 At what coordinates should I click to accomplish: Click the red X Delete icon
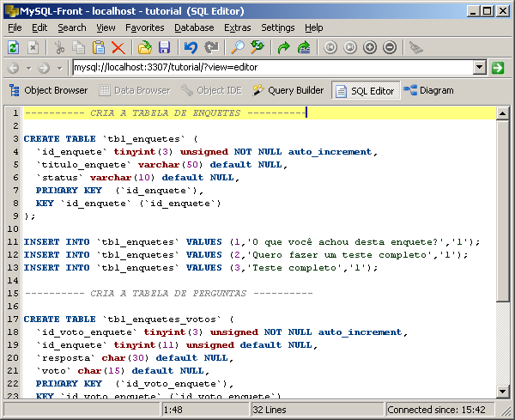coord(118,47)
